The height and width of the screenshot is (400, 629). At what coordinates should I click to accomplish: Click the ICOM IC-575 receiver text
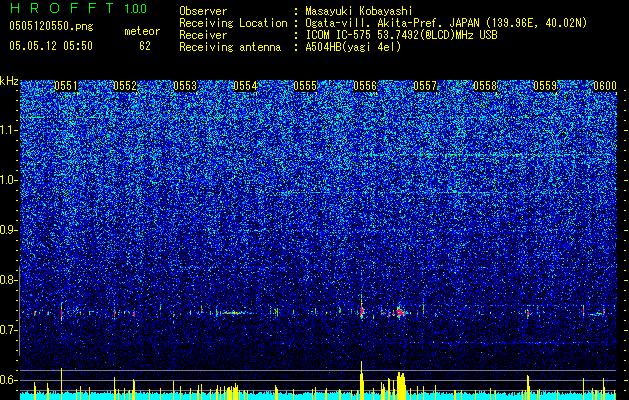pos(401,35)
